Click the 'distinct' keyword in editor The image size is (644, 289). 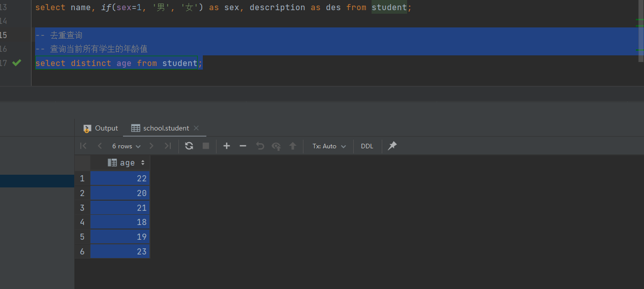pos(91,63)
